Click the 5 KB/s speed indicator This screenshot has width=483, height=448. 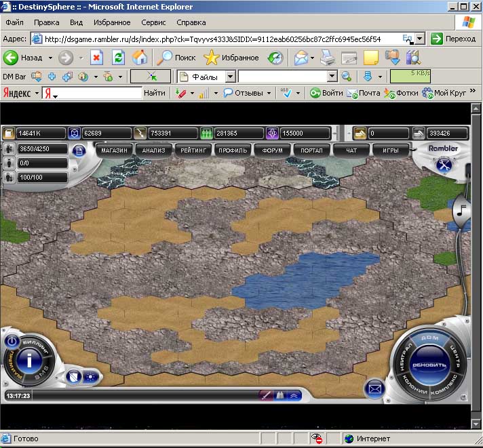410,76
